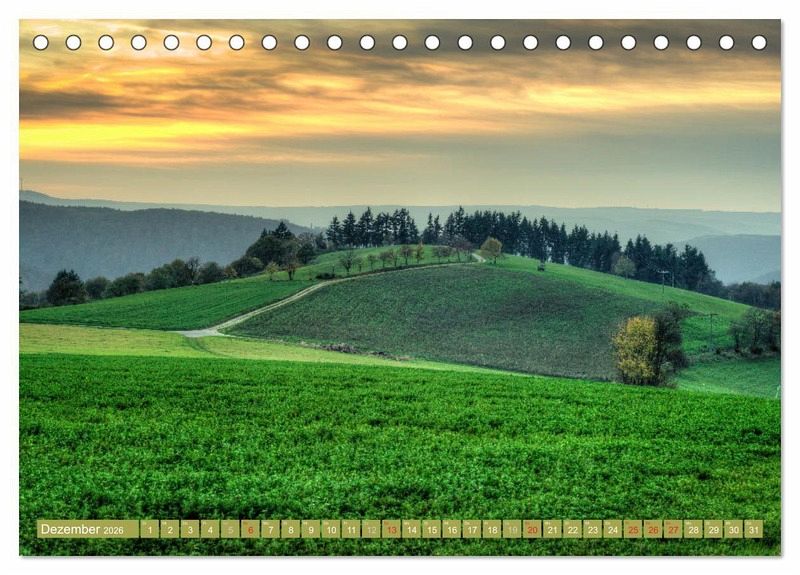Screen dimensions: 800x575
Task: Select day 4 in the calendar strip
Action: [210, 529]
